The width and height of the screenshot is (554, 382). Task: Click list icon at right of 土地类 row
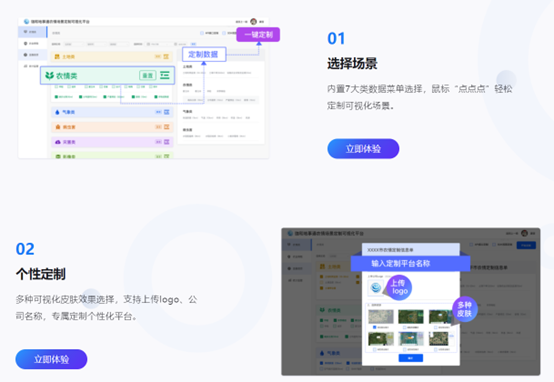point(166,57)
